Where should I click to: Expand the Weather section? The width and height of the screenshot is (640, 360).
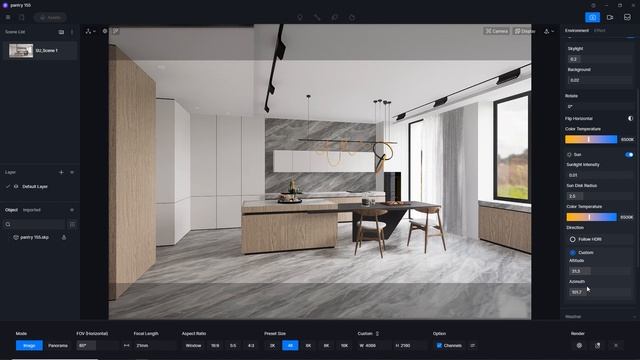[x=600, y=316]
